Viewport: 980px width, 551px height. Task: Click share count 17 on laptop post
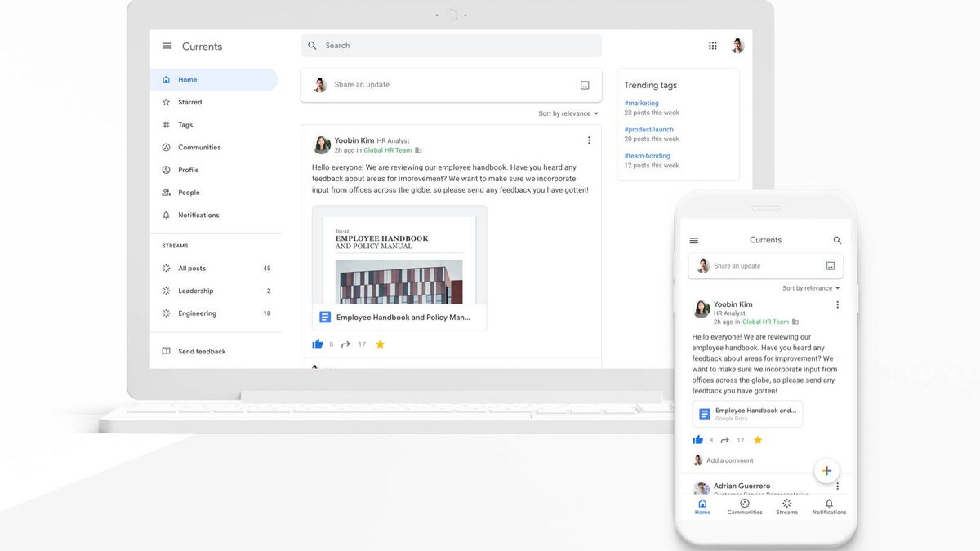[362, 344]
